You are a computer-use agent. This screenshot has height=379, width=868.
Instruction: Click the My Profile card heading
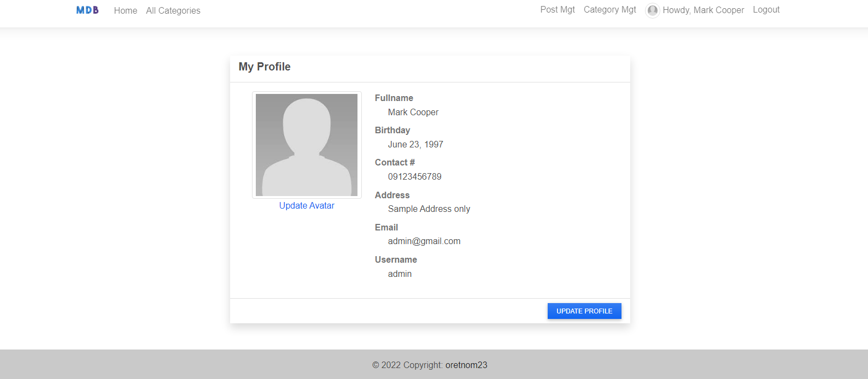pos(265,67)
